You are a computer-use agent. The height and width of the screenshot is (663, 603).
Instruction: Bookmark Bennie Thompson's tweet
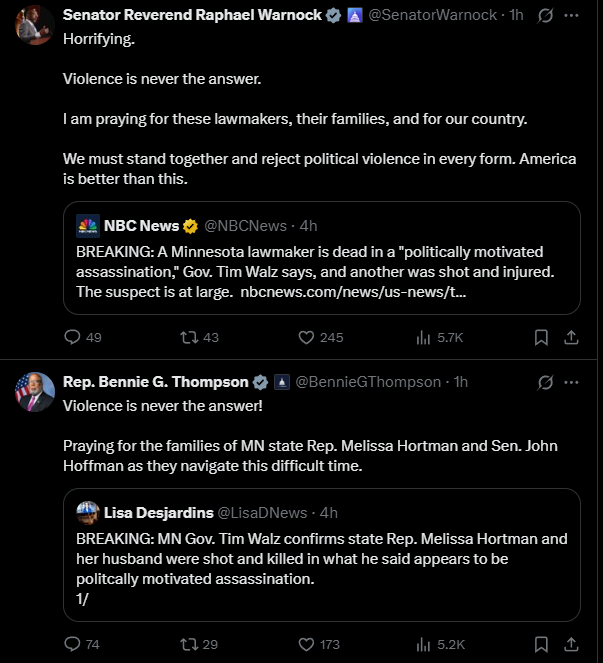(541, 644)
